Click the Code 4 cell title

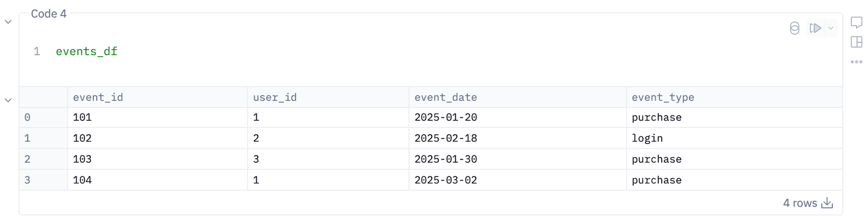(49, 14)
